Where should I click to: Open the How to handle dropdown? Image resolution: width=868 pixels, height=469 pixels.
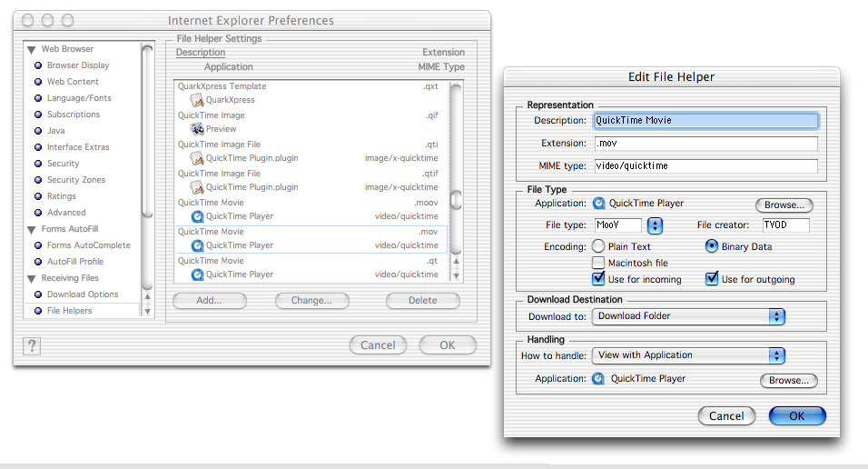[x=688, y=355]
